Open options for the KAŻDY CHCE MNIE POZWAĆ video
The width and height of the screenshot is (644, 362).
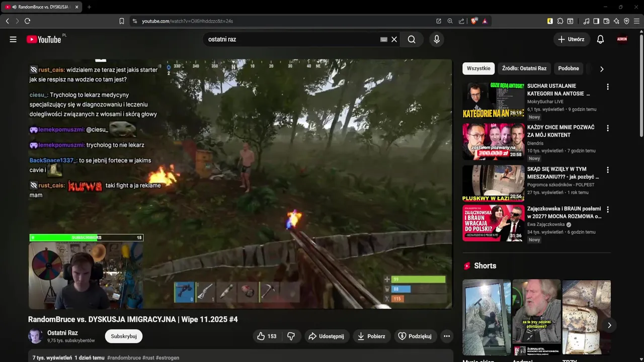click(x=607, y=128)
